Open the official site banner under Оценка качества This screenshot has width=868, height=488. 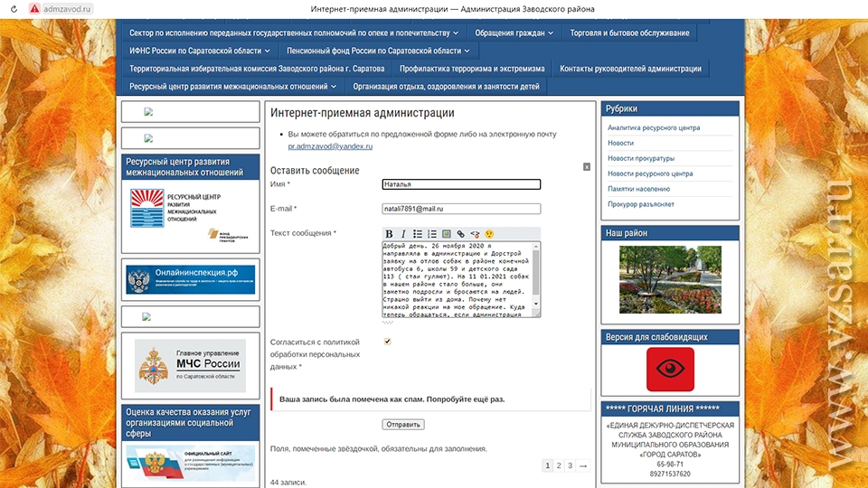point(191,463)
